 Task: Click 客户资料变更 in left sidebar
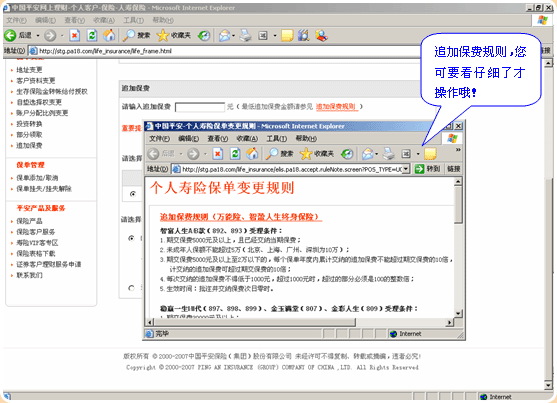click(36, 80)
